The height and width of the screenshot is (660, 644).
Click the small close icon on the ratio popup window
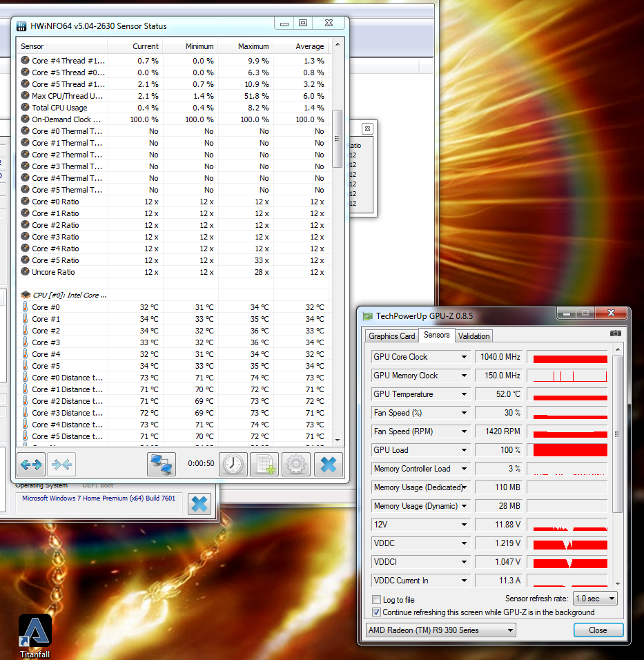367,129
